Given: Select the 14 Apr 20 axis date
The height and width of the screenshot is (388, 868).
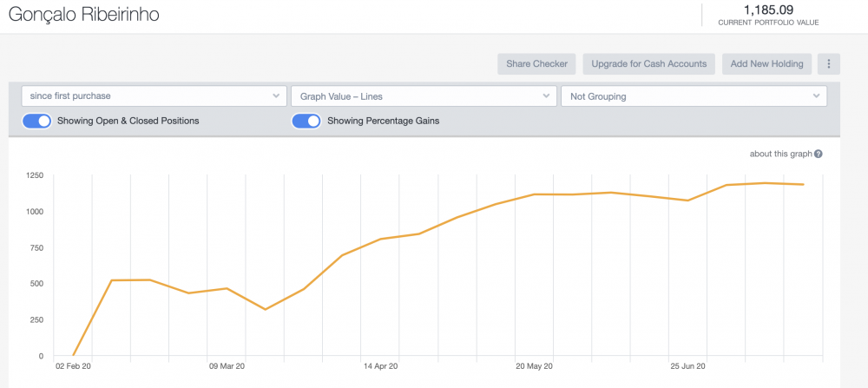Looking at the screenshot, I should [x=380, y=366].
